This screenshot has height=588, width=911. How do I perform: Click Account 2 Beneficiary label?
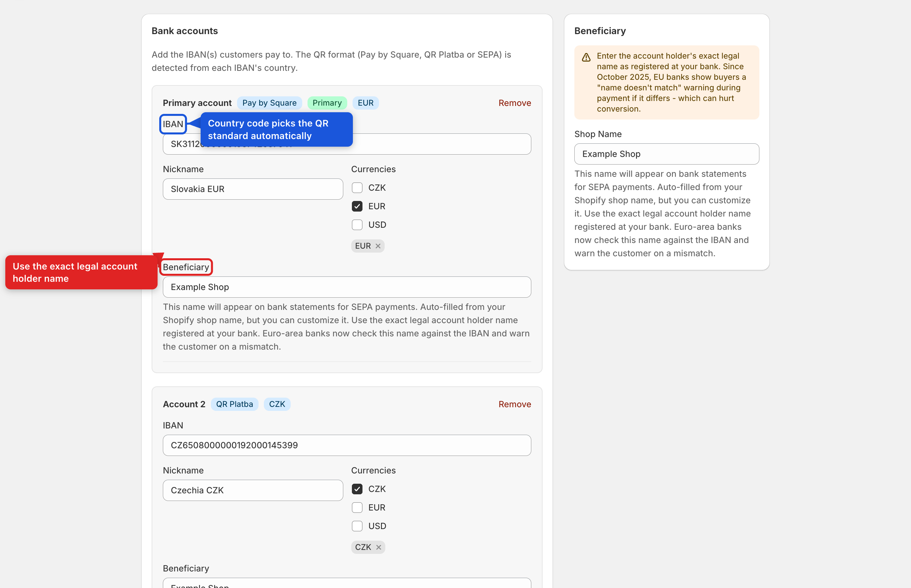coord(186,568)
